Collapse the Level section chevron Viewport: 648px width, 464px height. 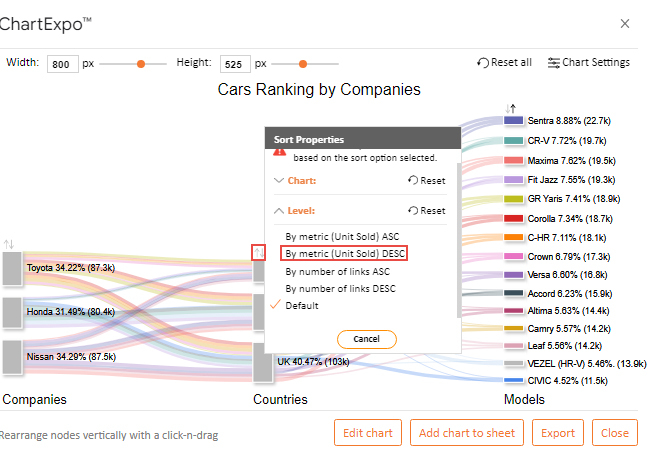(279, 211)
